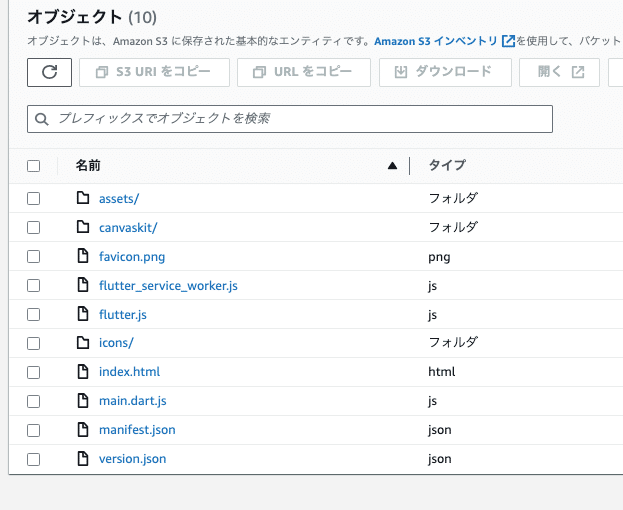Open the Amazon S3 インベントリ link

point(444,41)
